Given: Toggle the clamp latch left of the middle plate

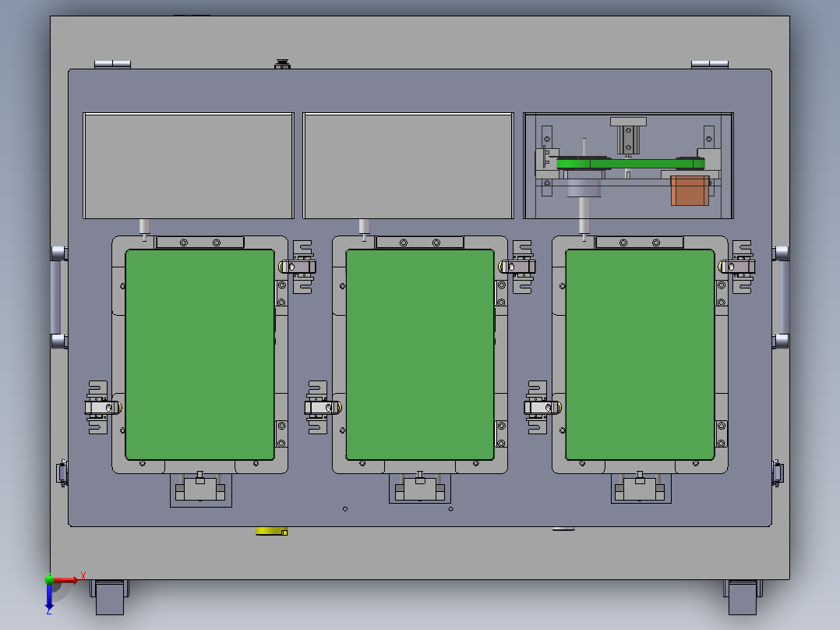Looking at the screenshot, I should (x=319, y=405).
